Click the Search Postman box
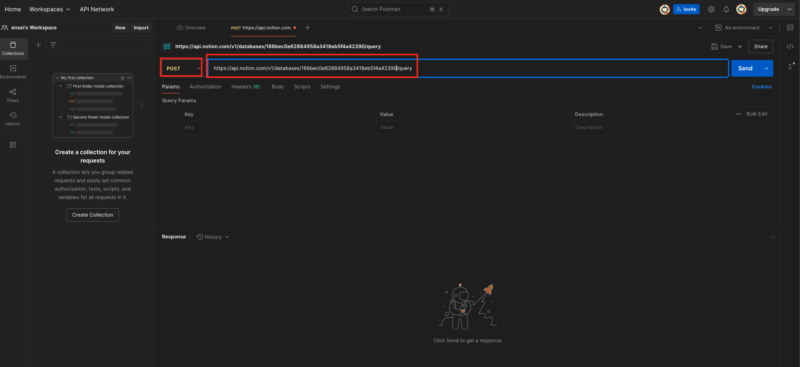The height and width of the screenshot is (367, 800). click(398, 9)
